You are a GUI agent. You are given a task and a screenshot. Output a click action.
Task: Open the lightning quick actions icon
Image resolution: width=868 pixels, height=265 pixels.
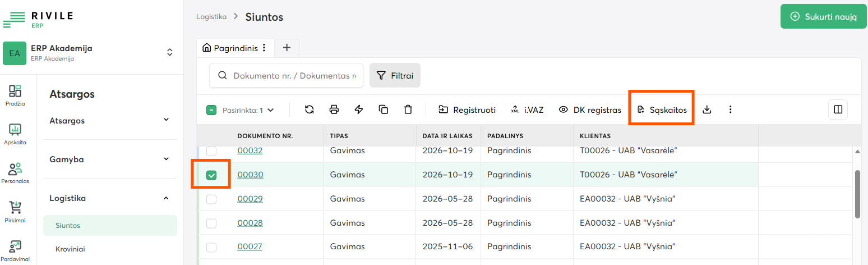(359, 109)
